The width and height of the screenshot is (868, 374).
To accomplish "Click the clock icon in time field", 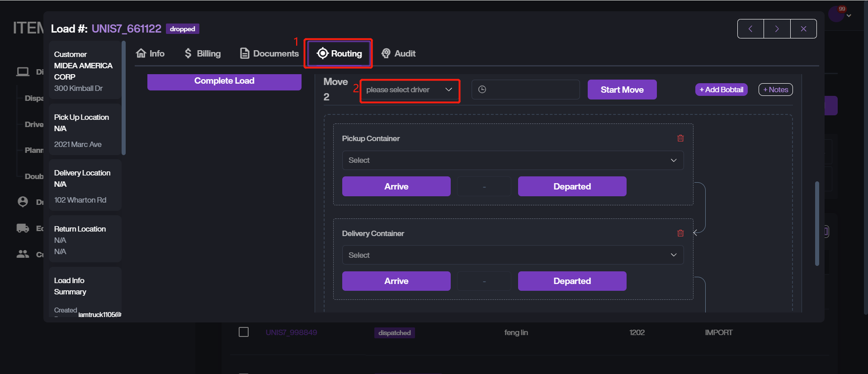I will point(482,90).
